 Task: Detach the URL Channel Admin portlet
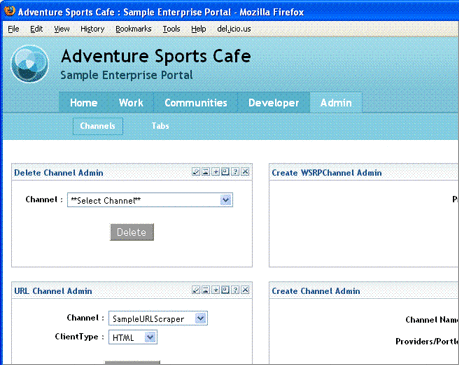click(x=225, y=290)
